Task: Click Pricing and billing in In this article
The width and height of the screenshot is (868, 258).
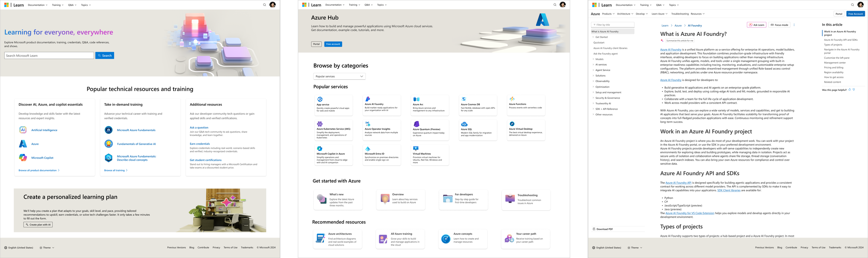Action: pyautogui.click(x=834, y=67)
